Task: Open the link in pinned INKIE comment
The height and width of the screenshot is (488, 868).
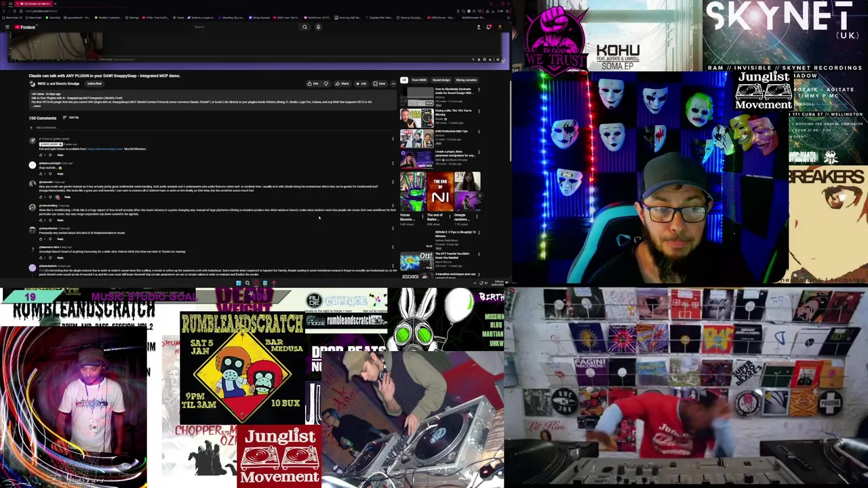Action: 105,149
